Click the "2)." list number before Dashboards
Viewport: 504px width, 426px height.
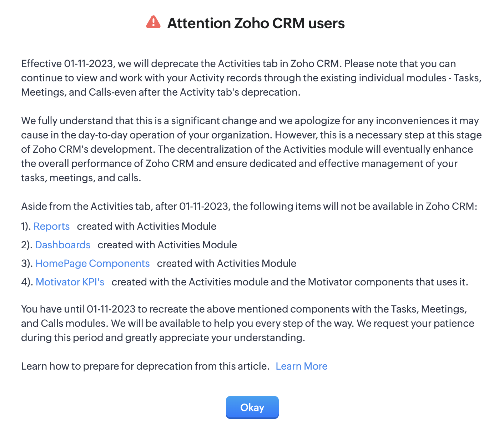(26, 245)
